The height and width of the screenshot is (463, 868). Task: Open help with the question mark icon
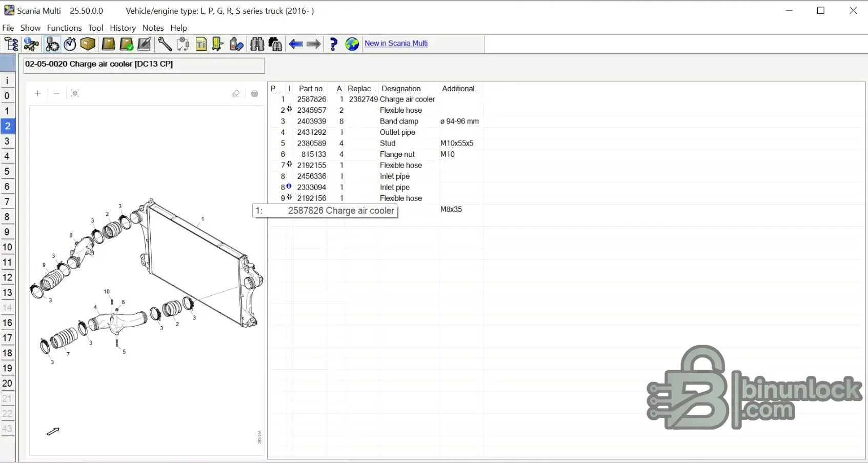334,44
